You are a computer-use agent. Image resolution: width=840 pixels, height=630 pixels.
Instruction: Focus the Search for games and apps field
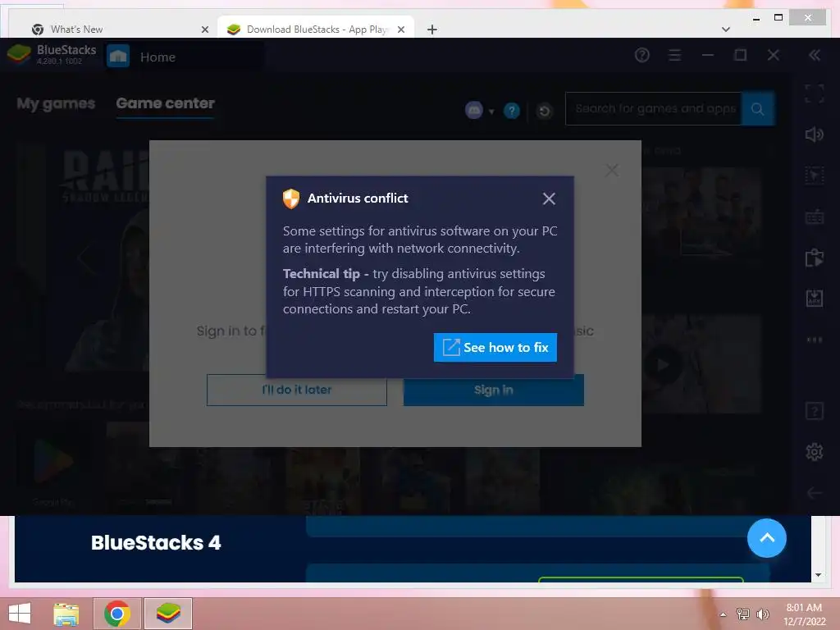coord(654,109)
